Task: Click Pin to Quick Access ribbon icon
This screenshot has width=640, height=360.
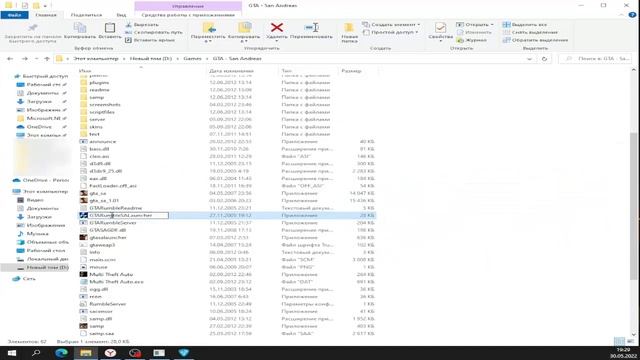Action: point(33,28)
